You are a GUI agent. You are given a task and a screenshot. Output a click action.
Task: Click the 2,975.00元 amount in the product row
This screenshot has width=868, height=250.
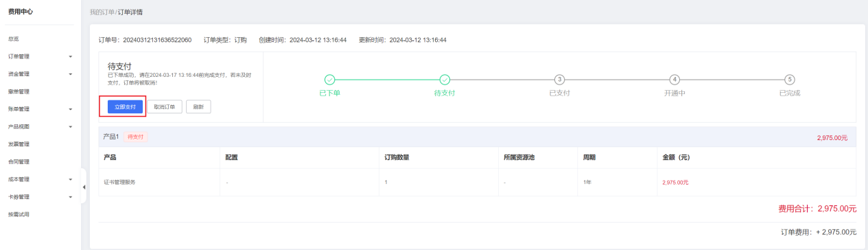pyautogui.click(x=675, y=182)
